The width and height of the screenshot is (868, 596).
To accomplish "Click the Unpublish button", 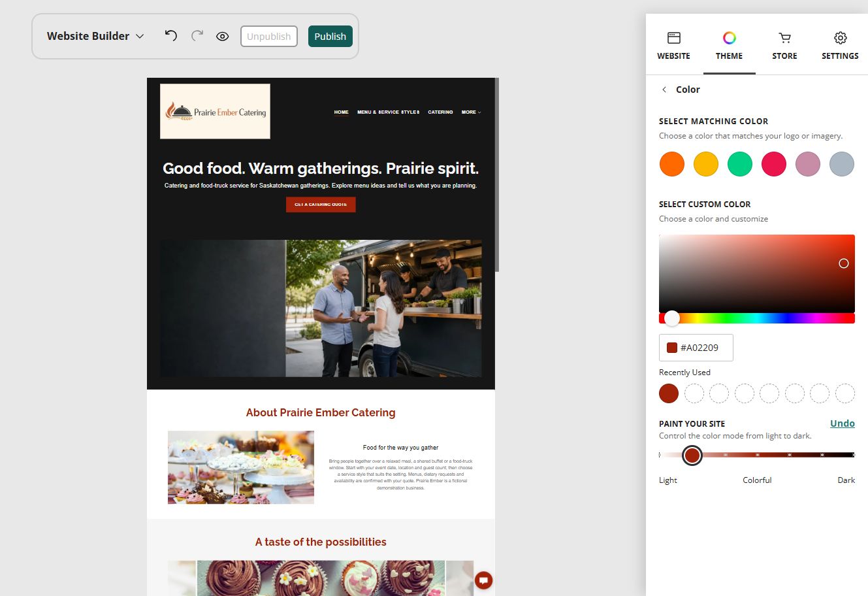I will [x=268, y=37].
